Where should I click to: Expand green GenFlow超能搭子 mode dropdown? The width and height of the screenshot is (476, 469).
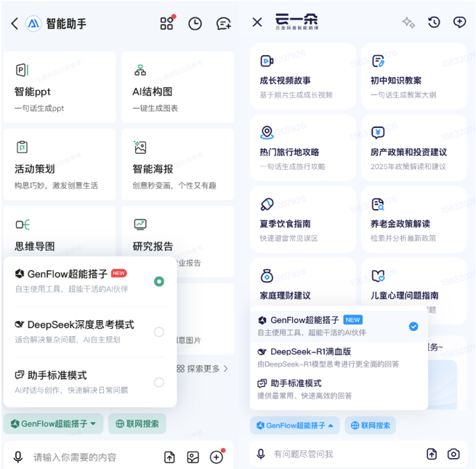(54, 423)
